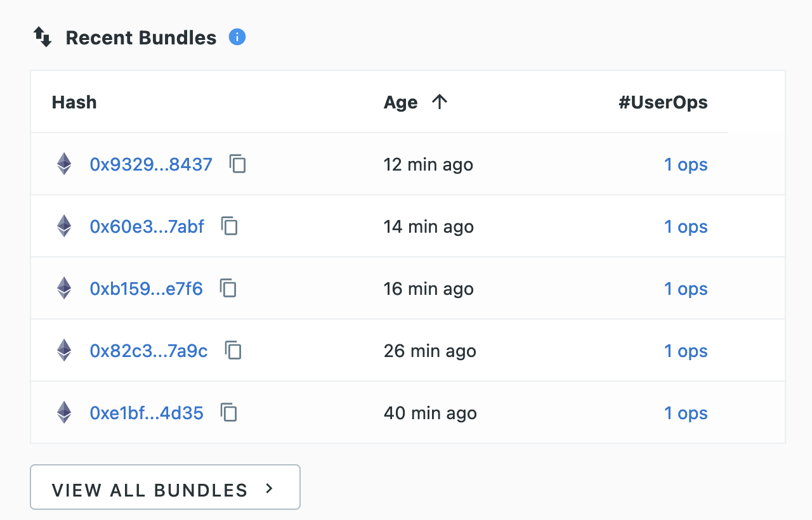This screenshot has height=520, width=812.
Task: Toggle the Age column sort direction arrow
Action: 440,101
